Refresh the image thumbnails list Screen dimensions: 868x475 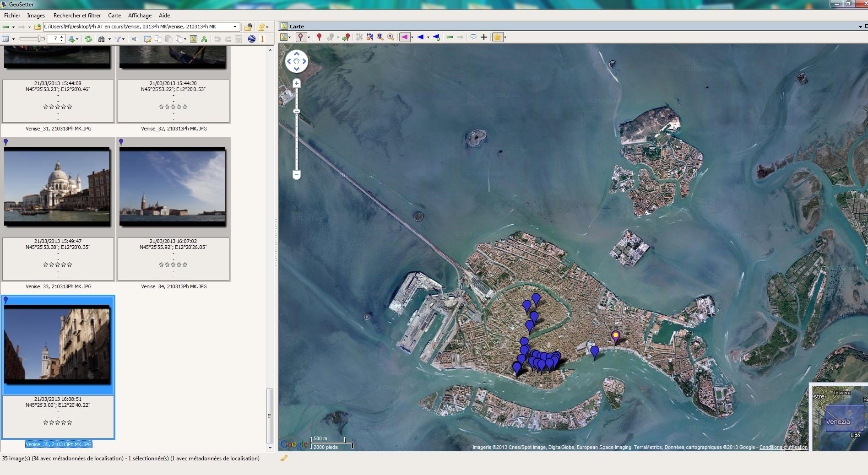(88, 38)
